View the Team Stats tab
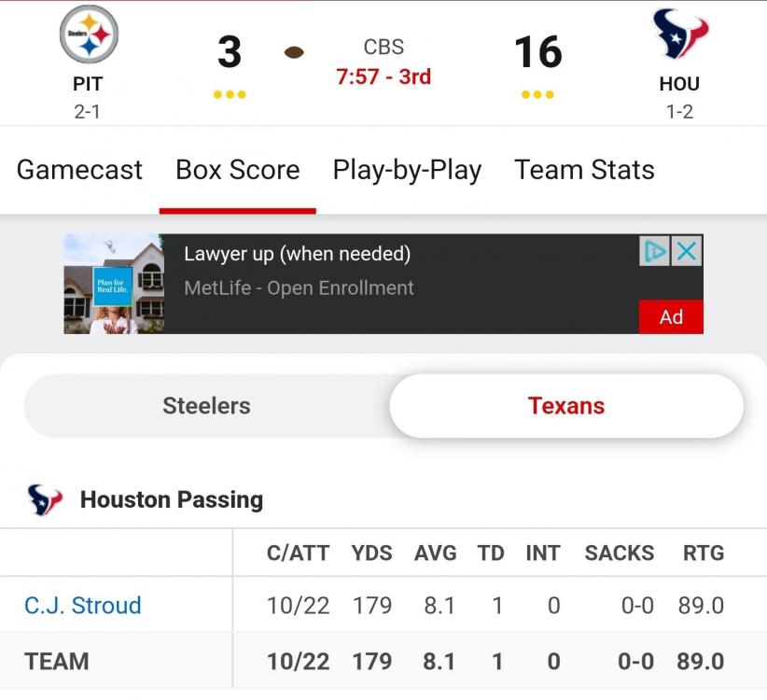The image size is (767, 700). pos(584,170)
